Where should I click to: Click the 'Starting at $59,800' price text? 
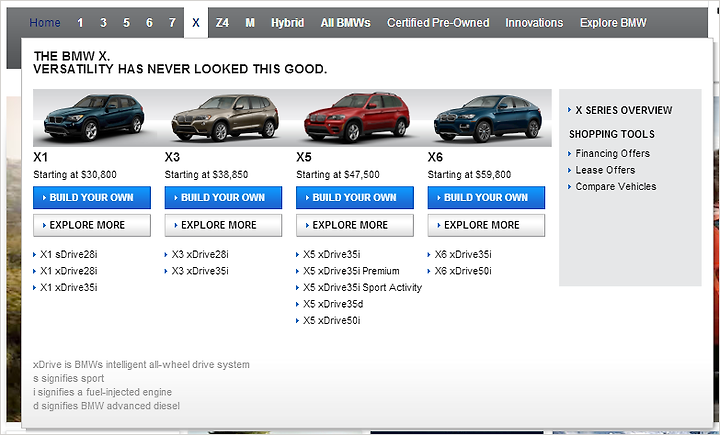[x=469, y=175]
